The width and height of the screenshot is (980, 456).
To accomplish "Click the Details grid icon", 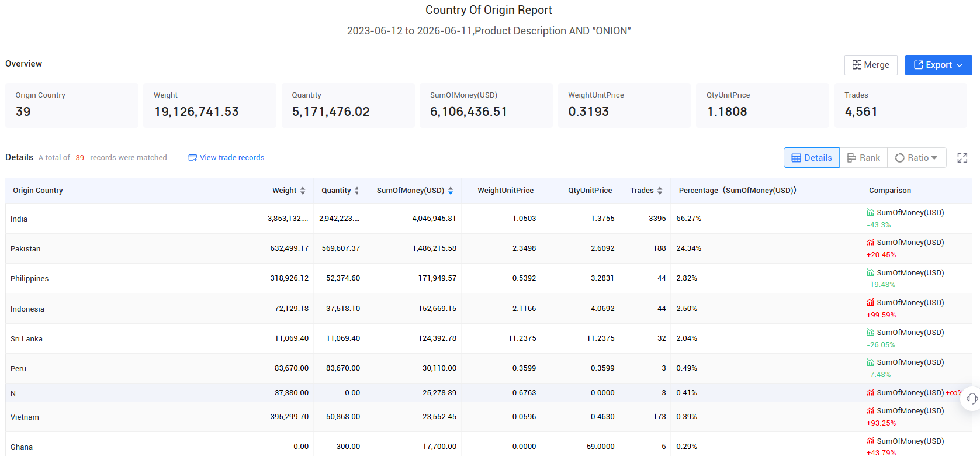I will [796, 158].
